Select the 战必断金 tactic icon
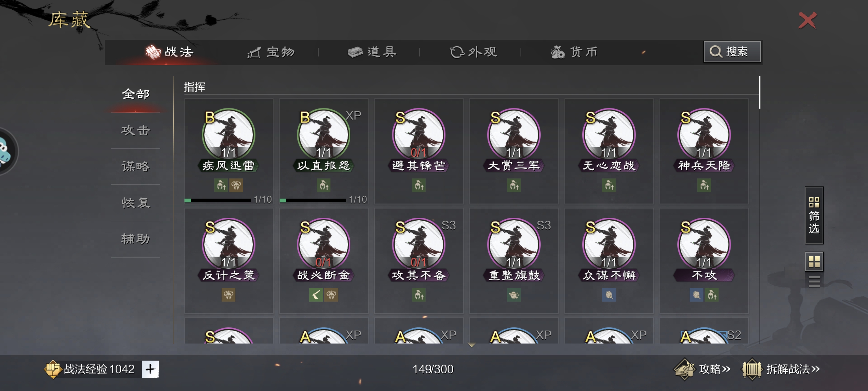 point(323,245)
